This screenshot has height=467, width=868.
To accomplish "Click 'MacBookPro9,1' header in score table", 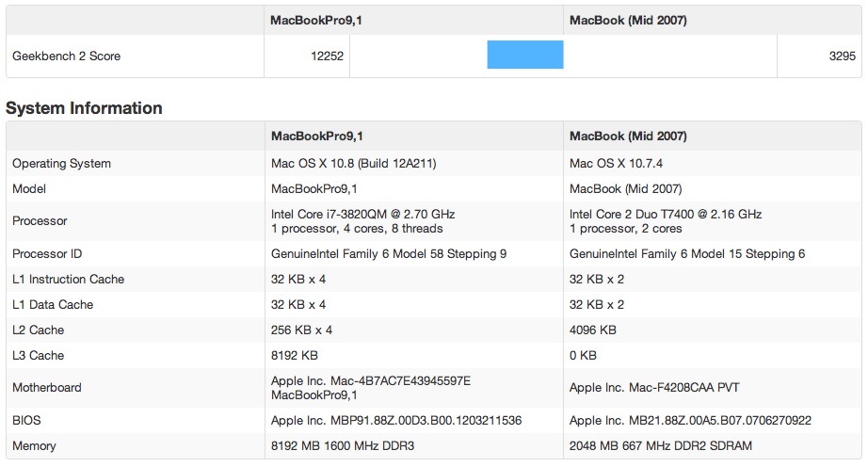I will click(x=316, y=21).
